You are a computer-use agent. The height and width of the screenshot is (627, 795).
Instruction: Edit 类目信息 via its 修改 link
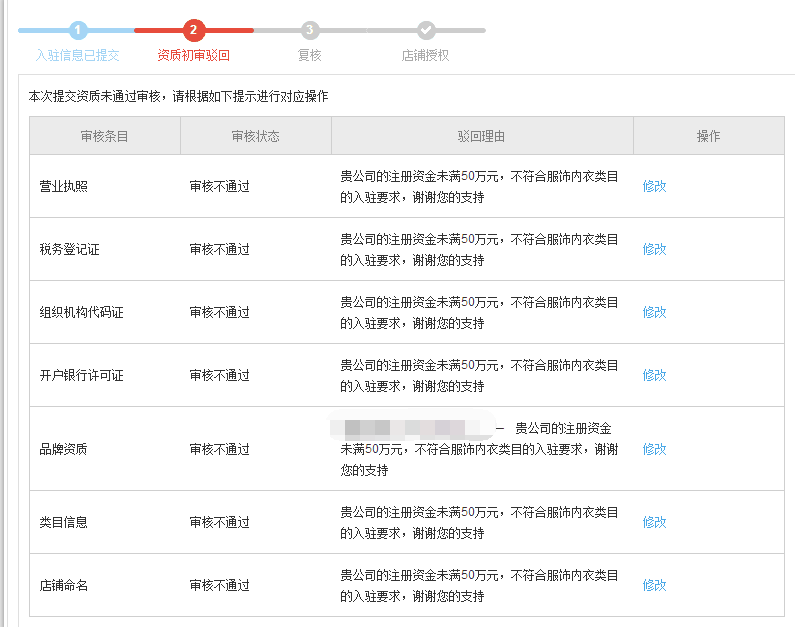[x=654, y=522]
